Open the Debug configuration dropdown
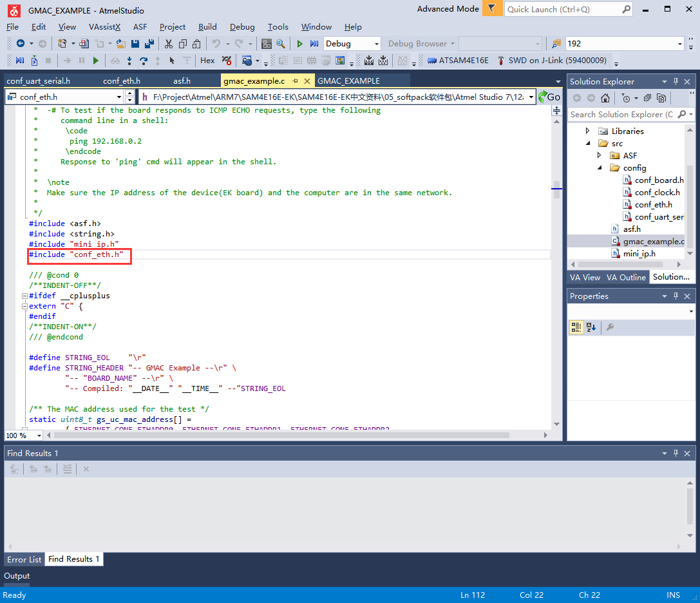This screenshot has height=603, width=700. point(376,43)
